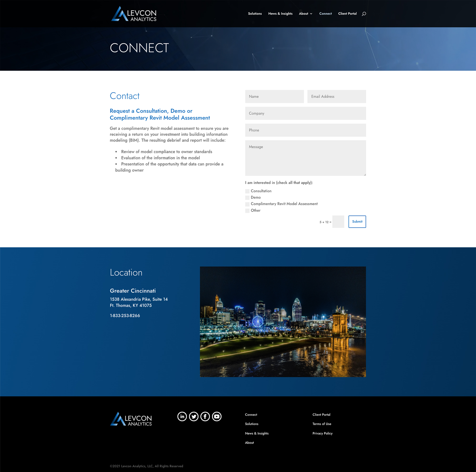Click the CAPTCHA answer input field
This screenshot has width=476, height=472.
[338, 221]
